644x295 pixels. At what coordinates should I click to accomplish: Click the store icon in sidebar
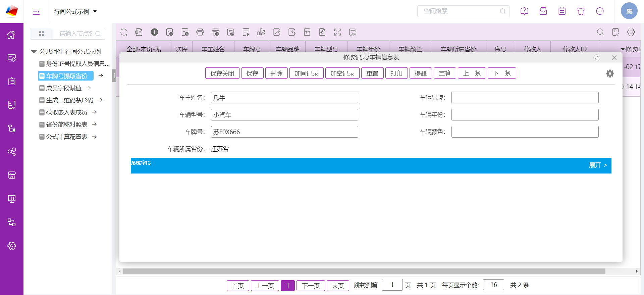(x=11, y=175)
